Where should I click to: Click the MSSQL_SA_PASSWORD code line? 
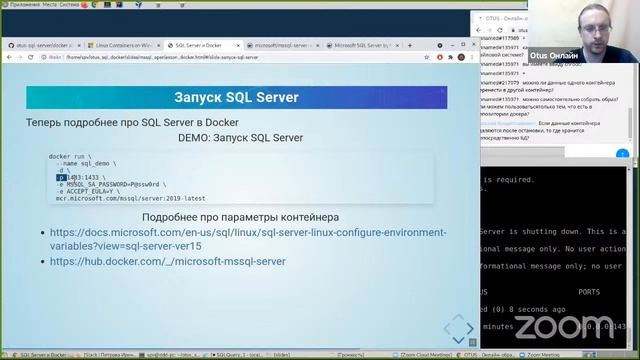(x=111, y=184)
